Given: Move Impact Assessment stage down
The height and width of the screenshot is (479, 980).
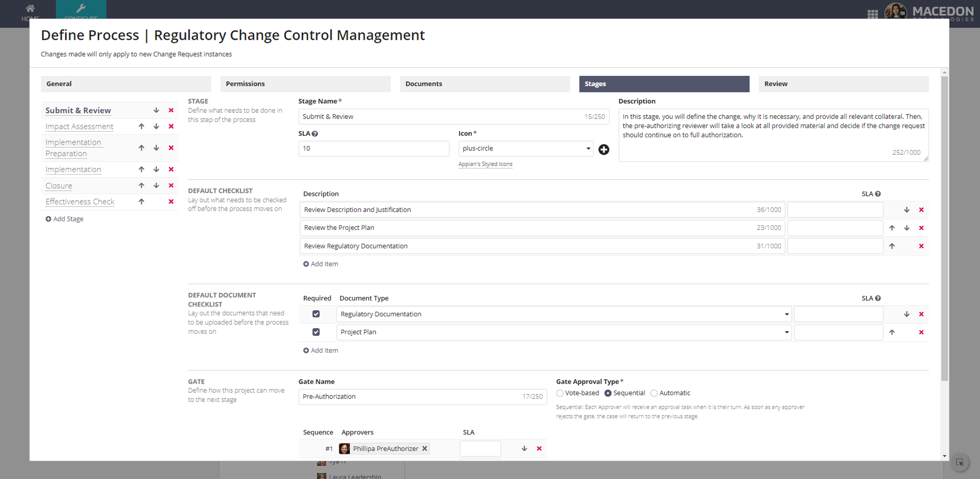Looking at the screenshot, I should pos(156,126).
